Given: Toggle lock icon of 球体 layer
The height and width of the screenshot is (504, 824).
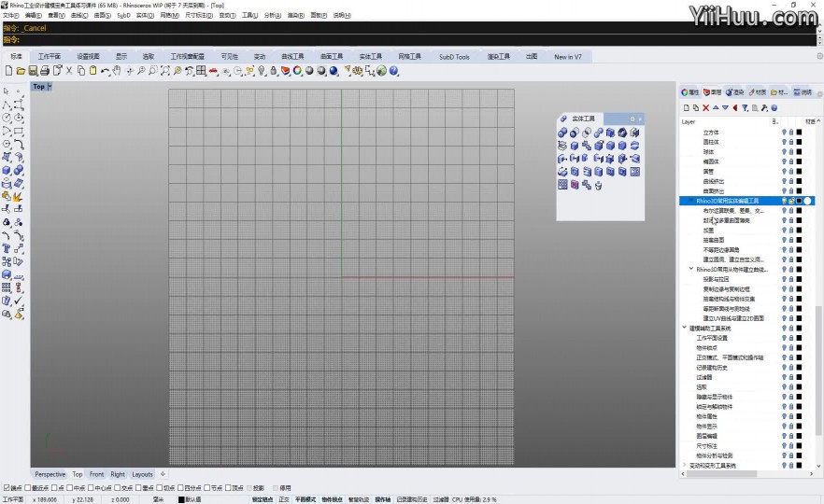Looking at the screenshot, I should coord(791,152).
